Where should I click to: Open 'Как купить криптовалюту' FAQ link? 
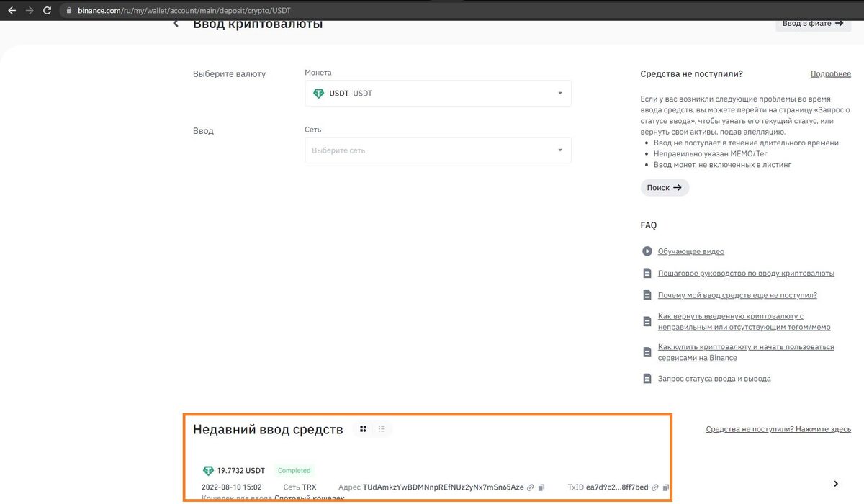[746, 352]
